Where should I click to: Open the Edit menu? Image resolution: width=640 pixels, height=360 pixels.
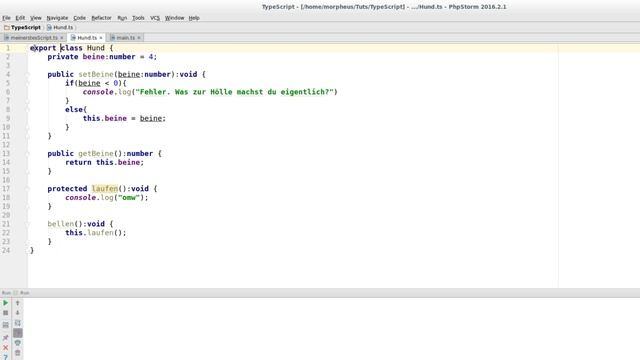pyautogui.click(x=20, y=18)
